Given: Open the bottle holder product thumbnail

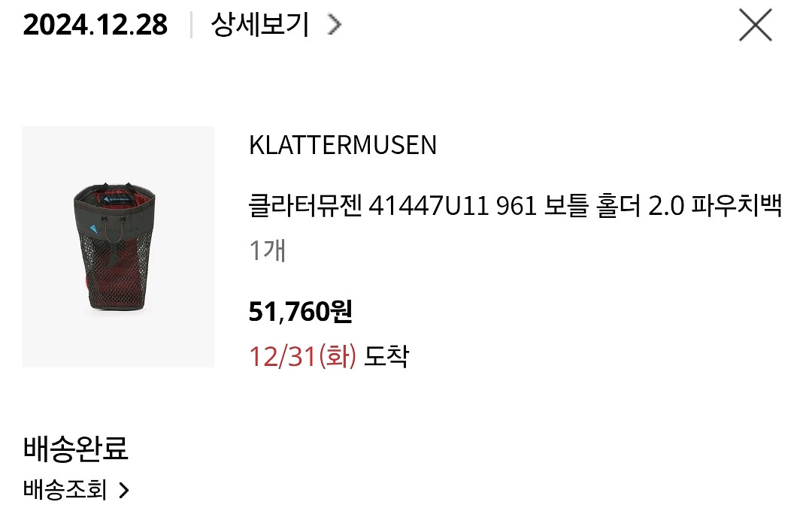Looking at the screenshot, I should (118, 247).
